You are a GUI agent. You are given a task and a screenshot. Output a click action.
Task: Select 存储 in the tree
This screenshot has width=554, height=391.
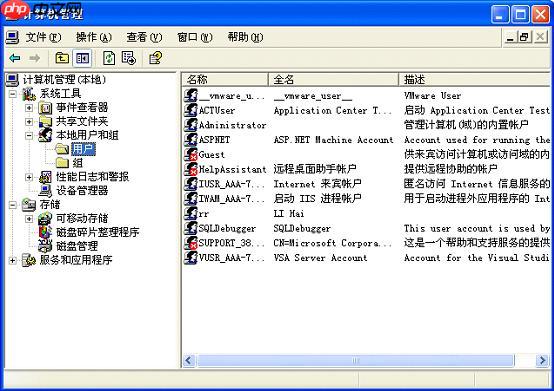pyautogui.click(x=49, y=205)
